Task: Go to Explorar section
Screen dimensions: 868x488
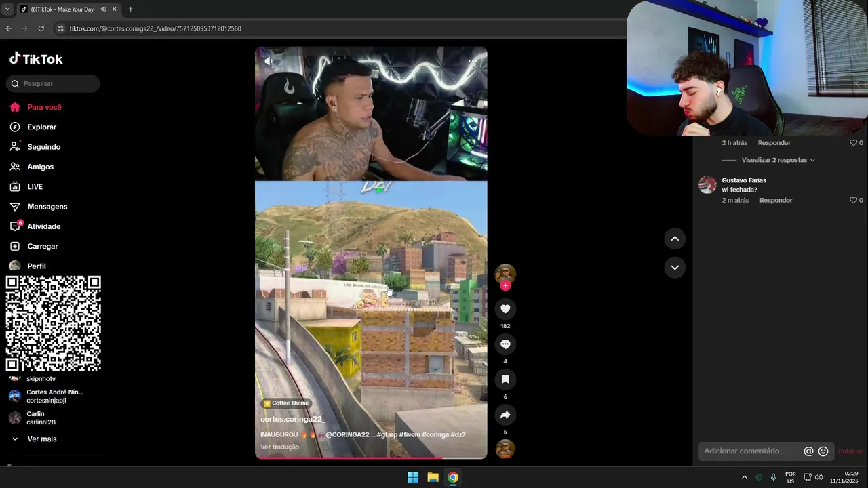Action: (41, 127)
